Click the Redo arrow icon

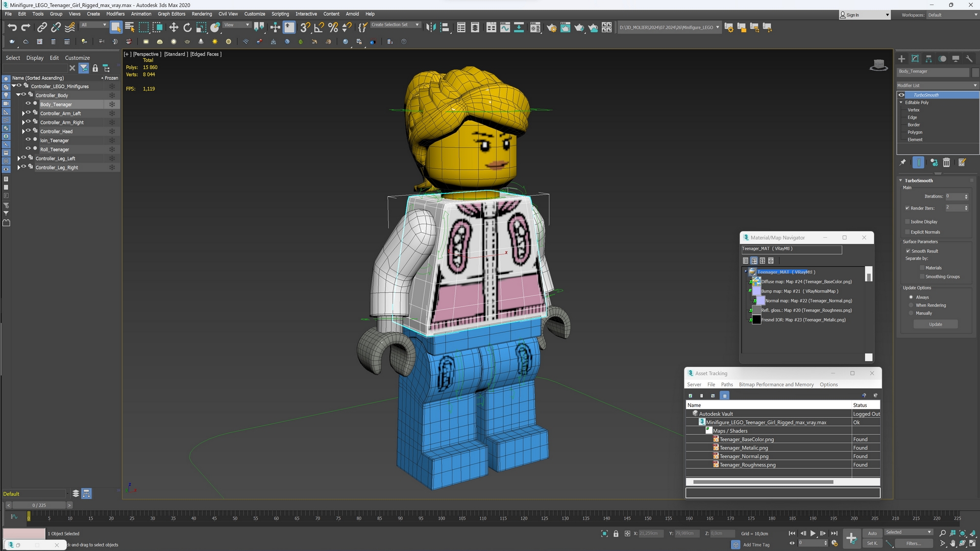26,28
